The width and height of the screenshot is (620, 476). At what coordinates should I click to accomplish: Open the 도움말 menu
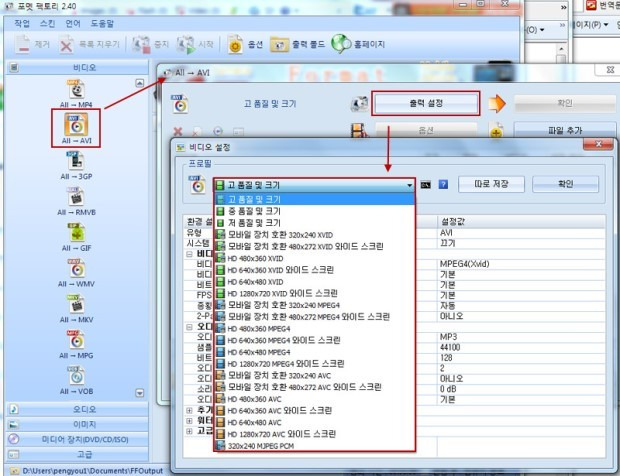(x=102, y=23)
